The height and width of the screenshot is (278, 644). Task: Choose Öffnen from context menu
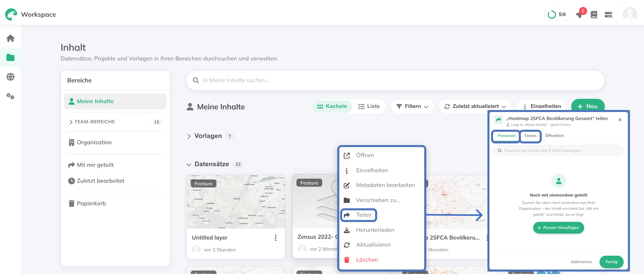coord(382,155)
